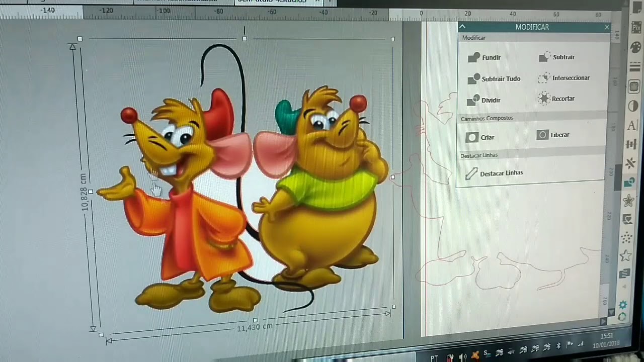Open the trace panel icon

click(627, 219)
